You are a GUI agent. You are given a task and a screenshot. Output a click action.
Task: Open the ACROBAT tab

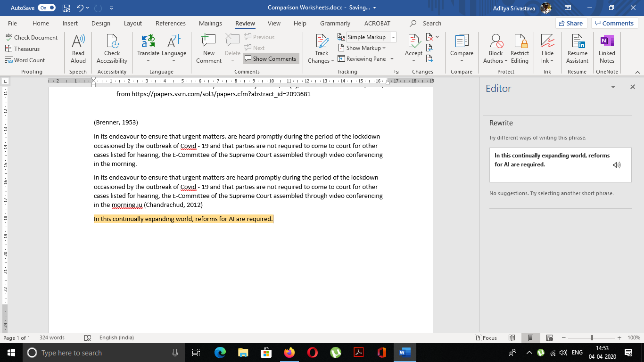point(377,23)
